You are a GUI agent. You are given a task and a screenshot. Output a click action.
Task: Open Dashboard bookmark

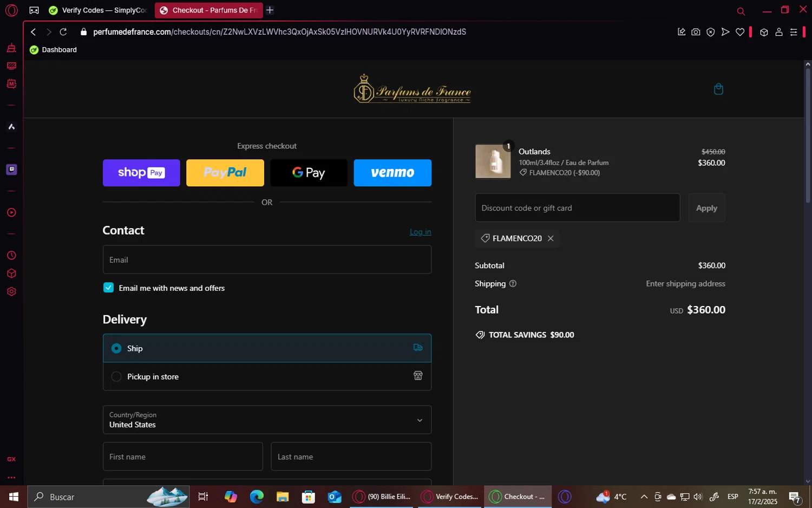tap(53, 50)
